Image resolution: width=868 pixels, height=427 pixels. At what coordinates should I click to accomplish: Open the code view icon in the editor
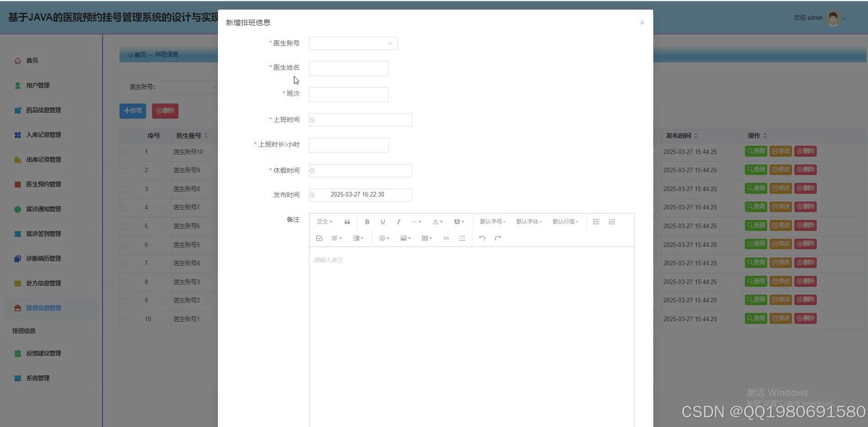[x=446, y=238]
